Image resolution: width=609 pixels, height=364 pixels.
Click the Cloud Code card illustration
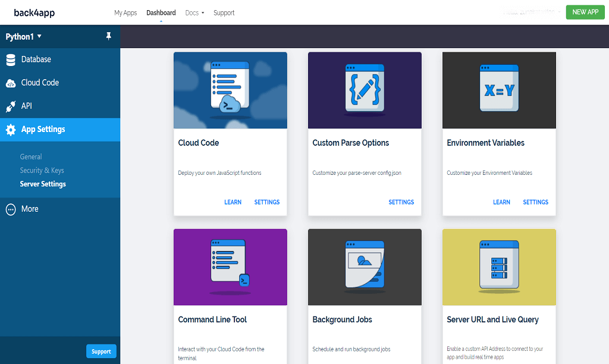point(230,90)
